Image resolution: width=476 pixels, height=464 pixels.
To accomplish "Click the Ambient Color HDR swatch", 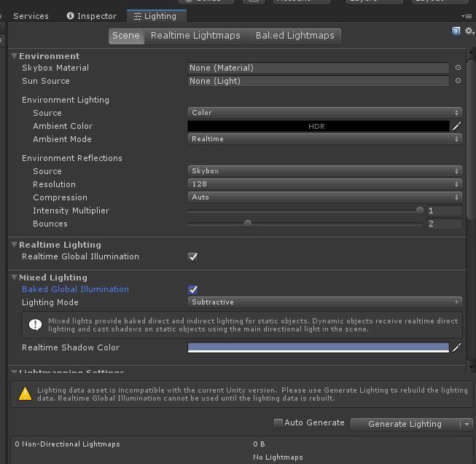I will (318, 126).
